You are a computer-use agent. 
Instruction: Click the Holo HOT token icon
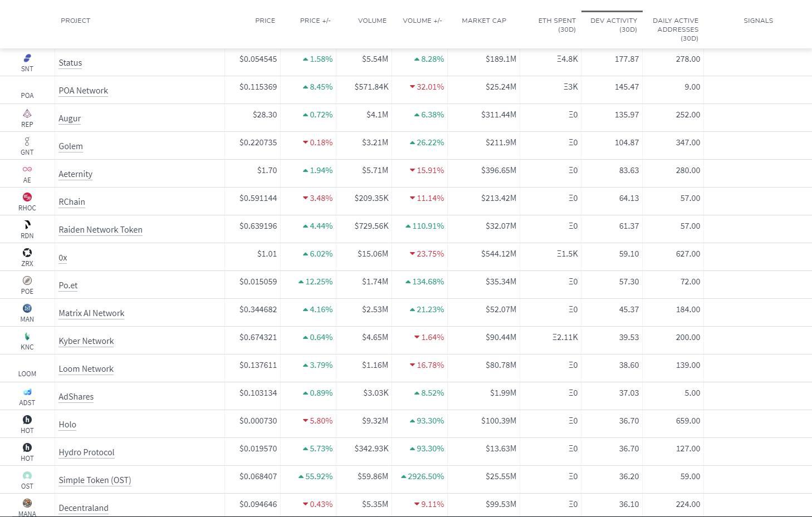point(27,420)
